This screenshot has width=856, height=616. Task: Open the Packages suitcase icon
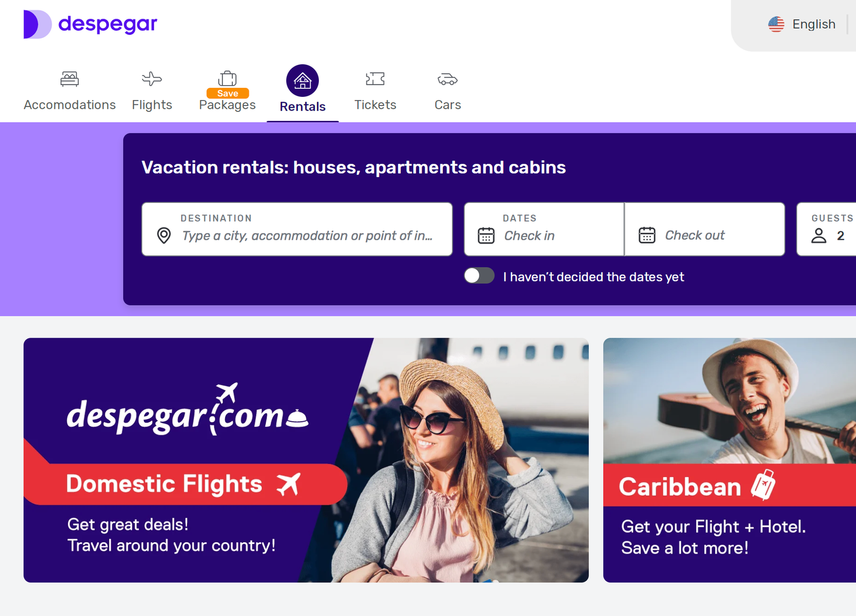click(227, 79)
